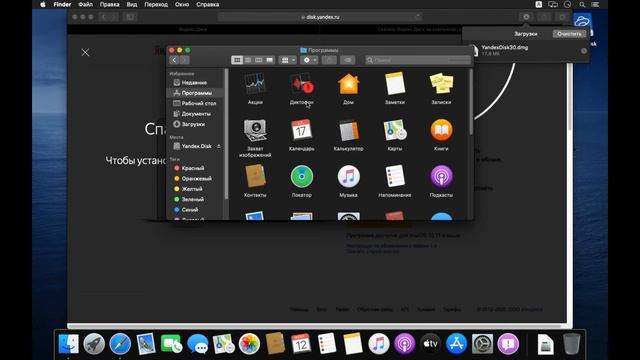This screenshot has height=360, width=640.
Task: Open the Переход menu
Action: click(156, 4)
